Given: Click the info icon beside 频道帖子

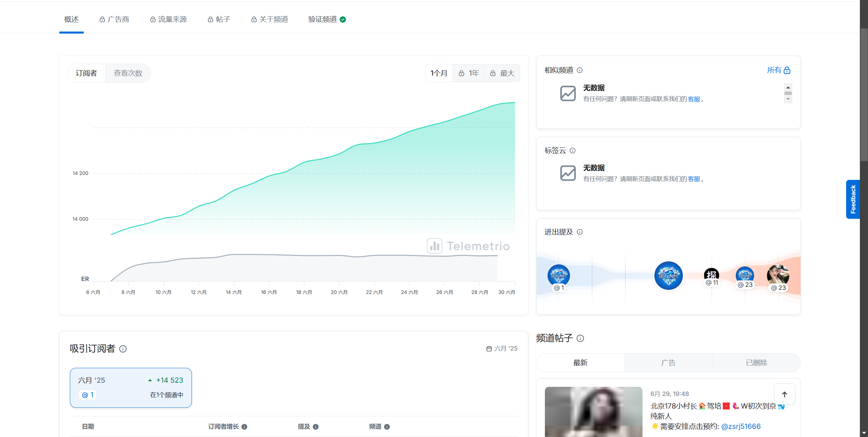Looking at the screenshot, I should (580, 338).
